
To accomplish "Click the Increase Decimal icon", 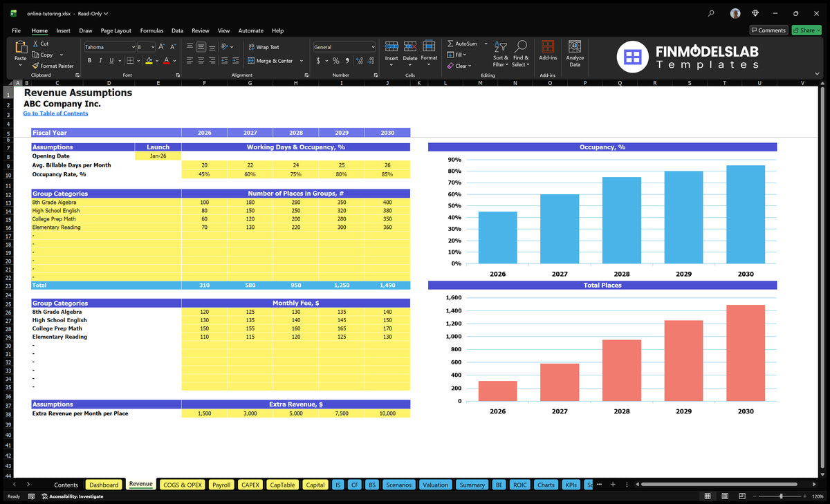I will click(360, 61).
